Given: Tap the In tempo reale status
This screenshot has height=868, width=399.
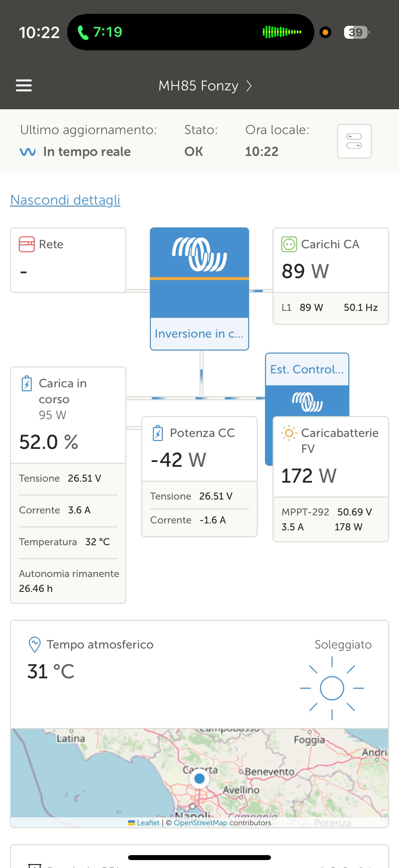Looking at the screenshot, I should coord(87,152).
